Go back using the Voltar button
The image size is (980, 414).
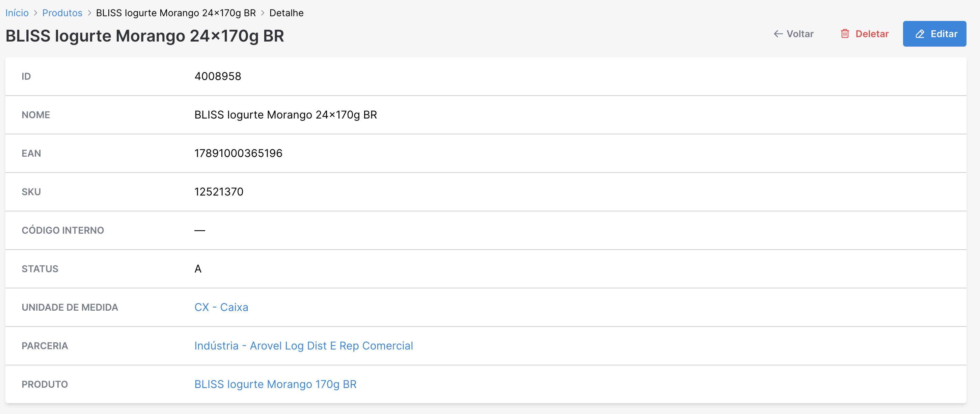point(794,34)
